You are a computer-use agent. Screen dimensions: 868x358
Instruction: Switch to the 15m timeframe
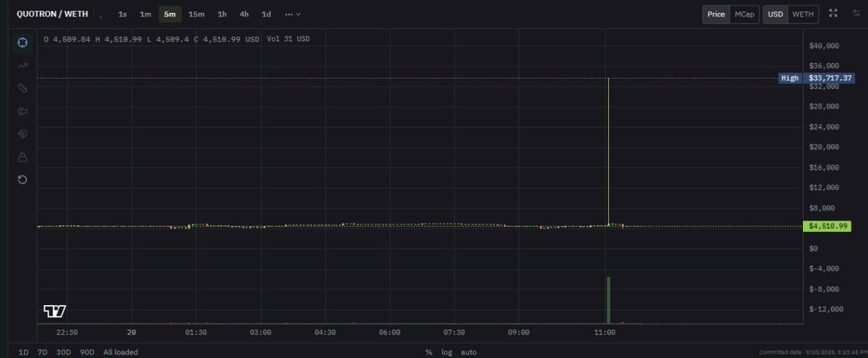pyautogui.click(x=196, y=14)
